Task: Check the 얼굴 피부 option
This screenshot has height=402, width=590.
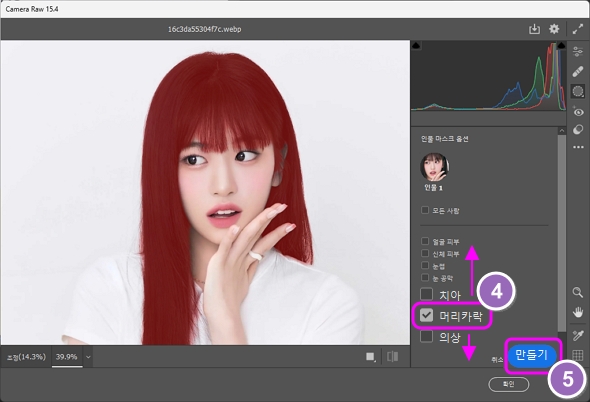Action: (x=425, y=241)
